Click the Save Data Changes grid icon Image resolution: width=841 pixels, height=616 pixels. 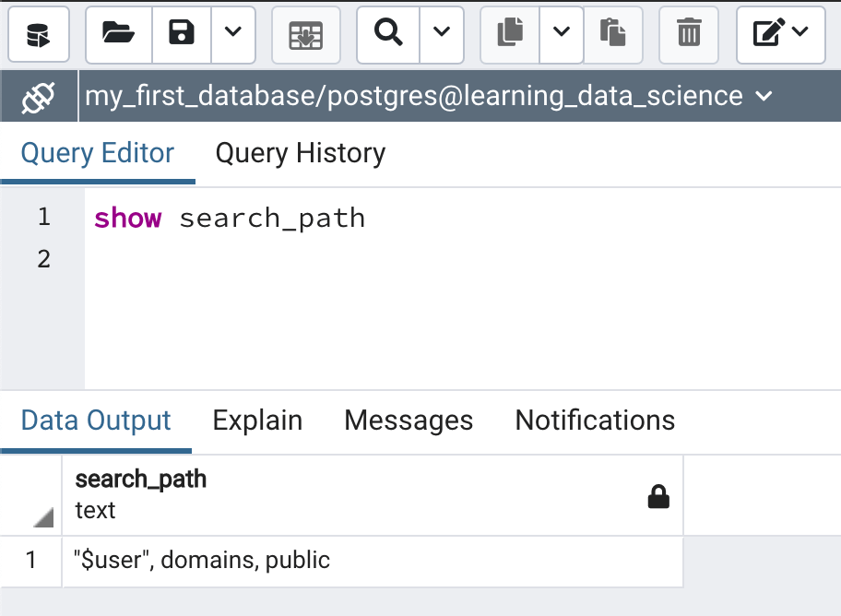point(306,34)
